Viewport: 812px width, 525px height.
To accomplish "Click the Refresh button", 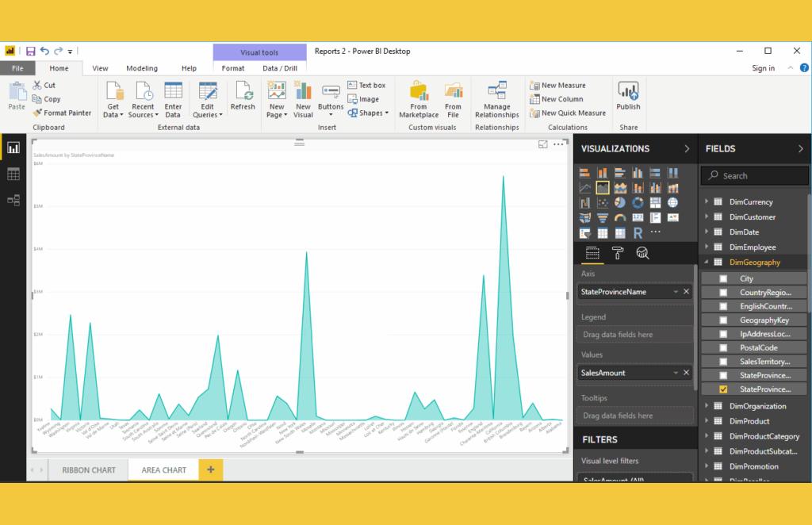I will tap(243, 96).
